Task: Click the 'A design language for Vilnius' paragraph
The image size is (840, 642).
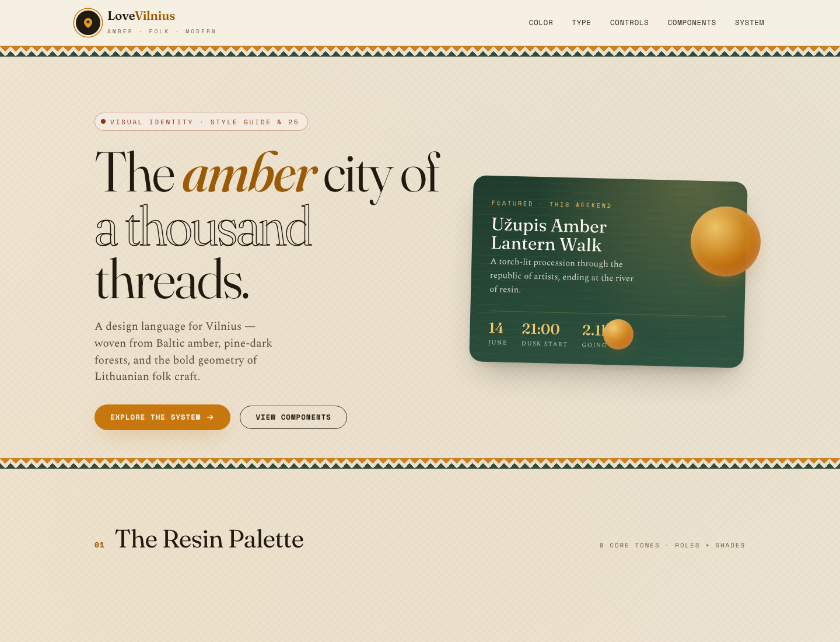Action: pos(184,351)
